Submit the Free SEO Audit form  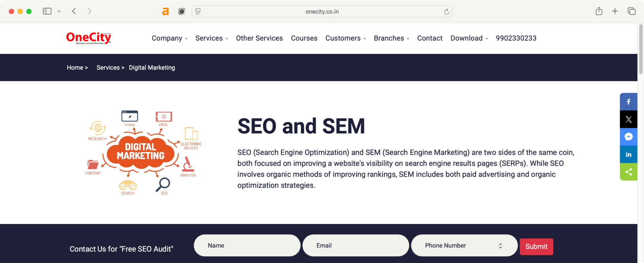pos(536,246)
